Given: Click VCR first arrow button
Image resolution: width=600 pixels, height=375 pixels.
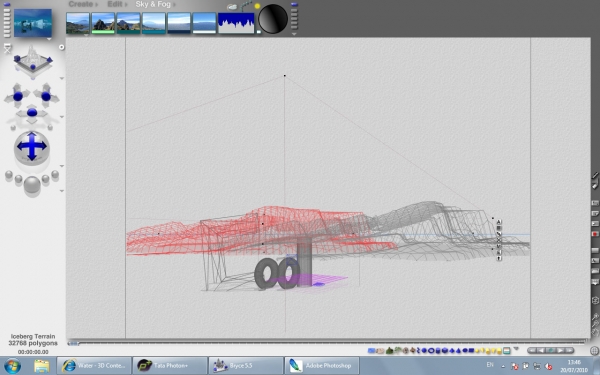Looking at the screenshot, I should (x=533, y=350).
